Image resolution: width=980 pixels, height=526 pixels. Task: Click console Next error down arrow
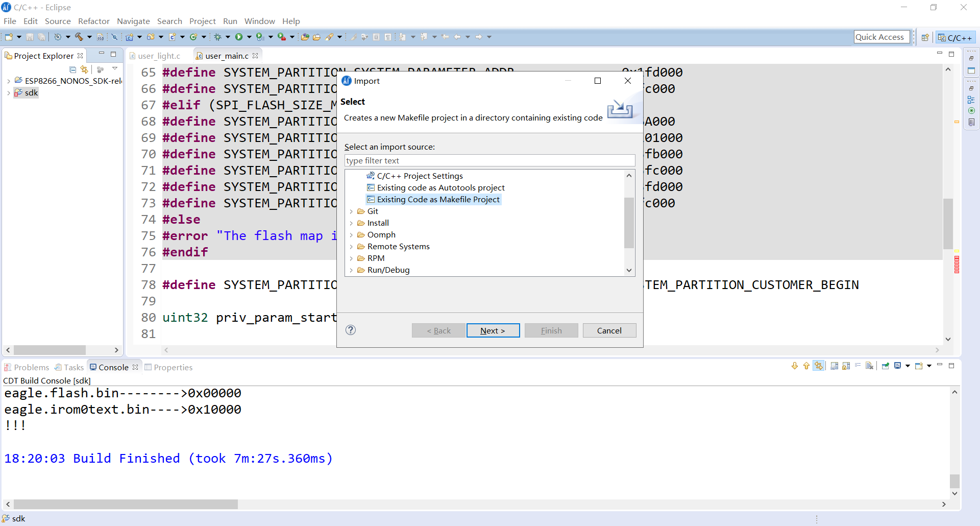(794, 366)
